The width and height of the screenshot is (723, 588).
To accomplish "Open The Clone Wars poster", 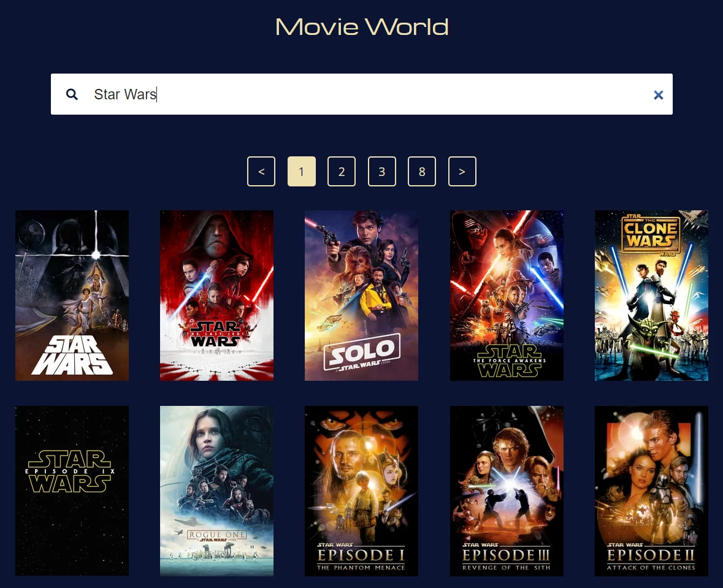I will click(x=651, y=296).
